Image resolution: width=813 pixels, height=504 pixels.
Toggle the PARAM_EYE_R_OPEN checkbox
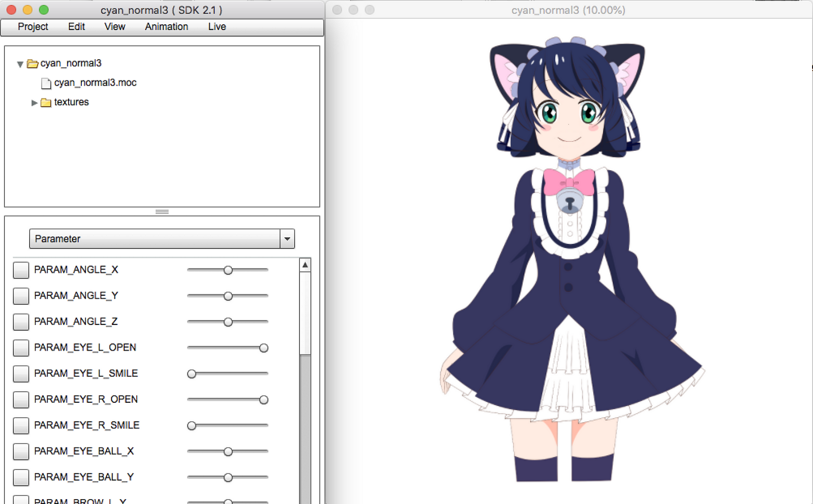21,400
